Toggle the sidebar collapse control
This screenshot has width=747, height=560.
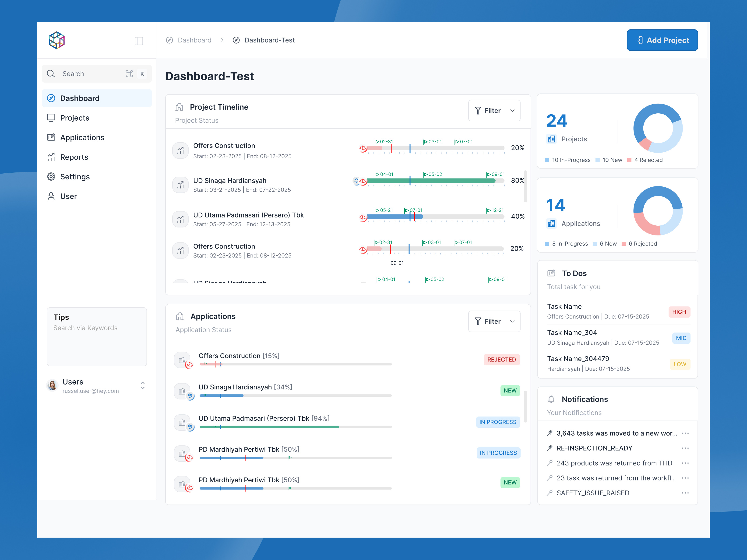click(139, 41)
